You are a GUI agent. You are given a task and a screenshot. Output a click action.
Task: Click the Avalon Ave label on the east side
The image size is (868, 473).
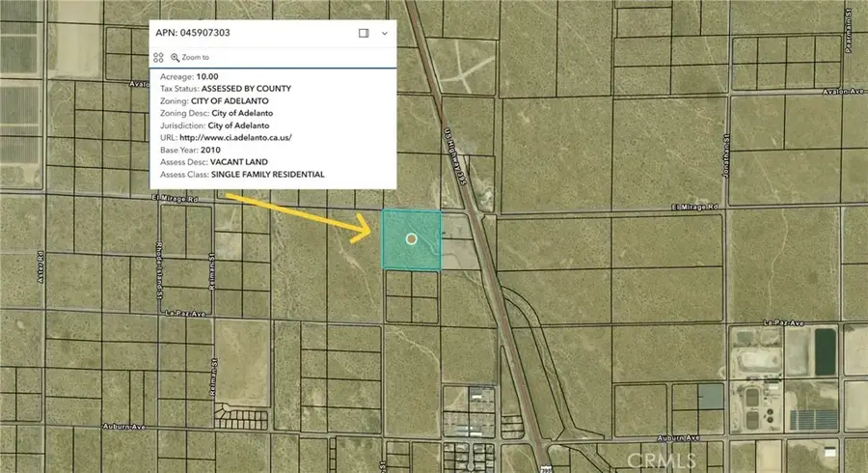click(844, 92)
